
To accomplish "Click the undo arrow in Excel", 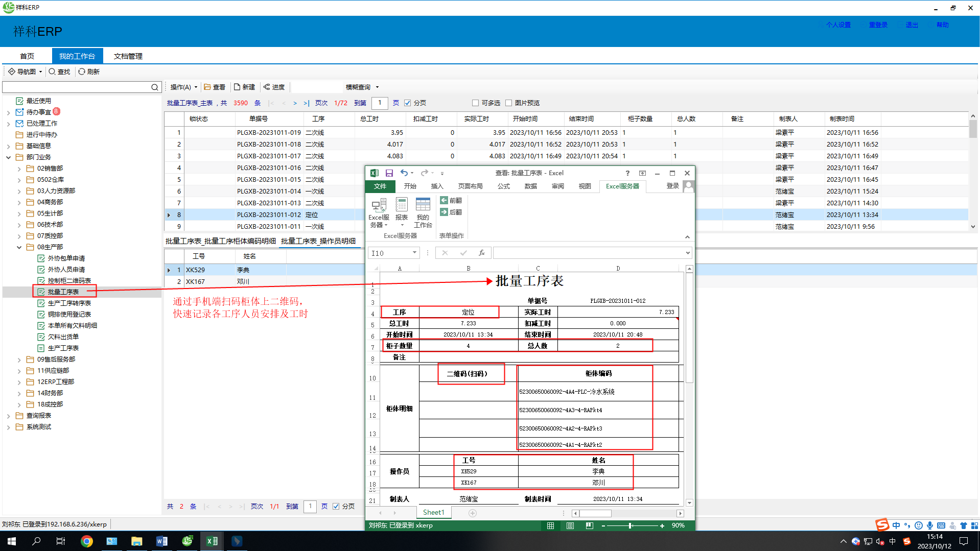I will click(404, 173).
